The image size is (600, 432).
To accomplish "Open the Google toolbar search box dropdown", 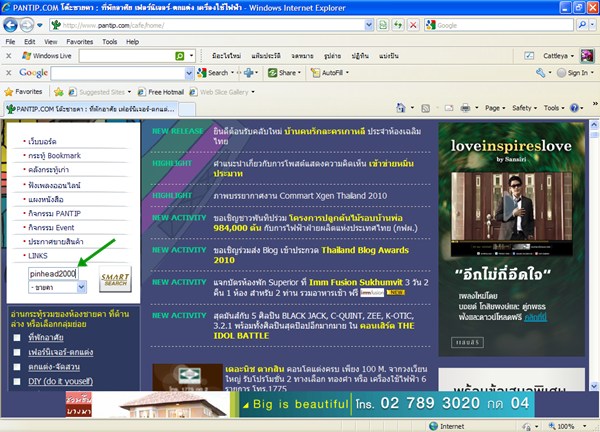I will pyautogui.click(x=189, y=73).
